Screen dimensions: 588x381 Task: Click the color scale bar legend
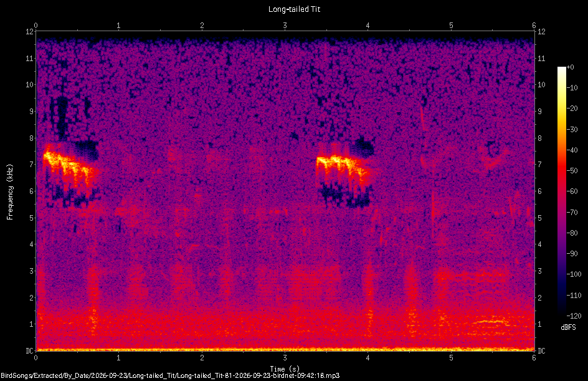tap(562, 191)
